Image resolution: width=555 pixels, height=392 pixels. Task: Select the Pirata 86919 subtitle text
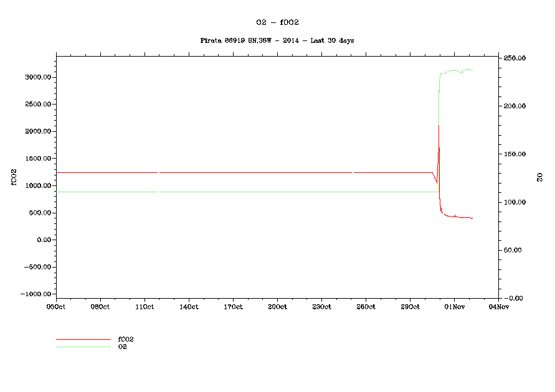(x=277, y=40)
